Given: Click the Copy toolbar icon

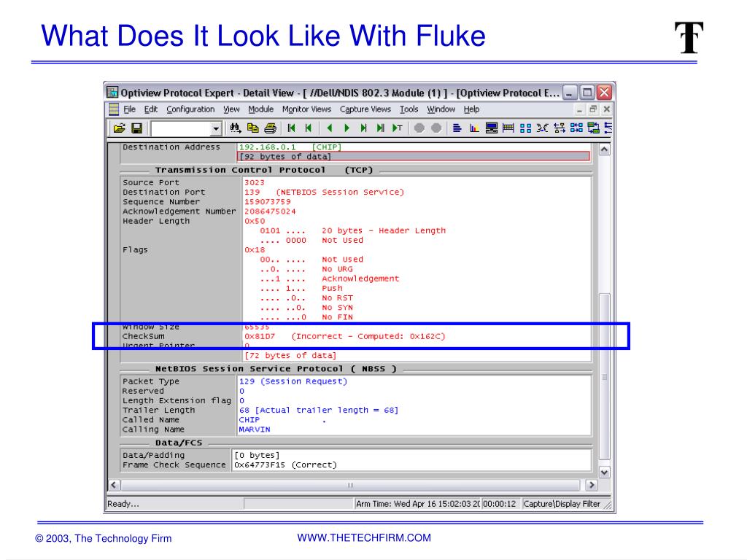Looking at the screenshot, I should point(253,128).
